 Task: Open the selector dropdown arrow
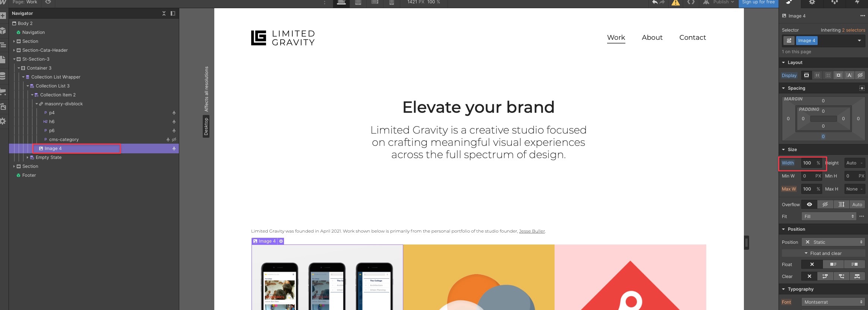tap(859, 41)
